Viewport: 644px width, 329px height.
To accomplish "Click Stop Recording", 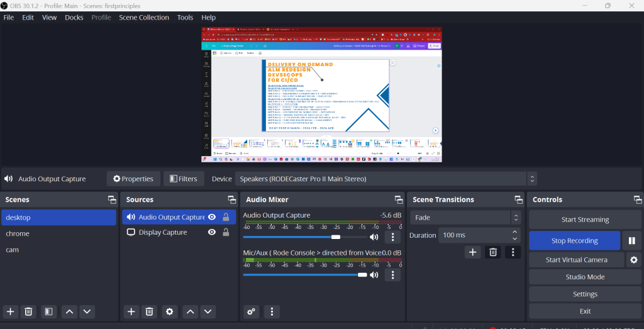I will point(575,241).
